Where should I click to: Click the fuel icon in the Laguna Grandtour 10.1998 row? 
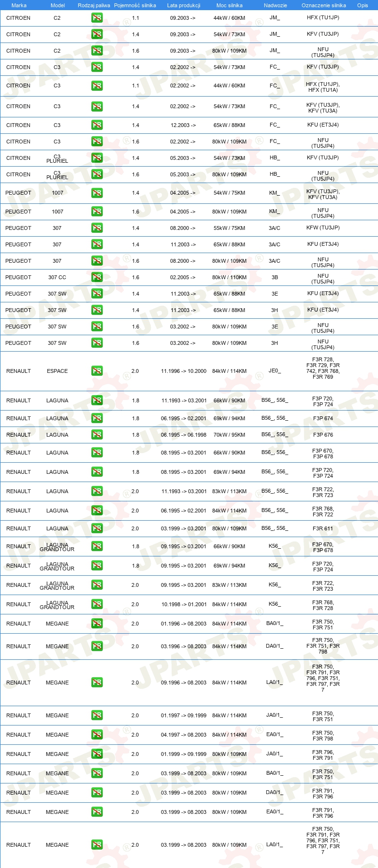[x=97, y=604]
